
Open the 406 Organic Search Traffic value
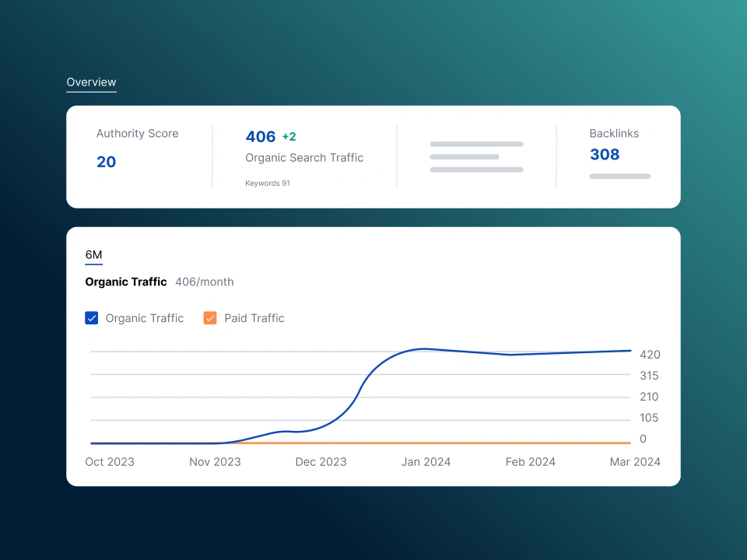[261, 137]
